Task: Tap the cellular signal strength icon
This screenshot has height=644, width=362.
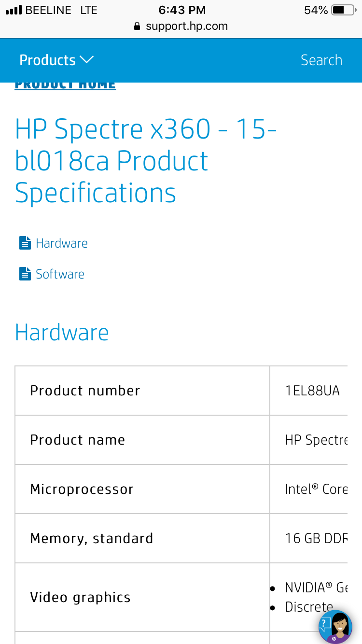Action: [x=14, y=10]
